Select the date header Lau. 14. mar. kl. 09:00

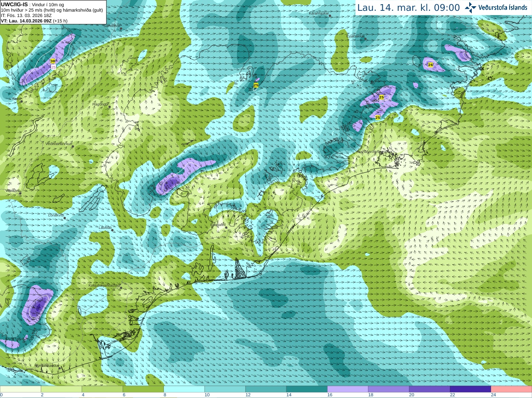coord(409,7)
